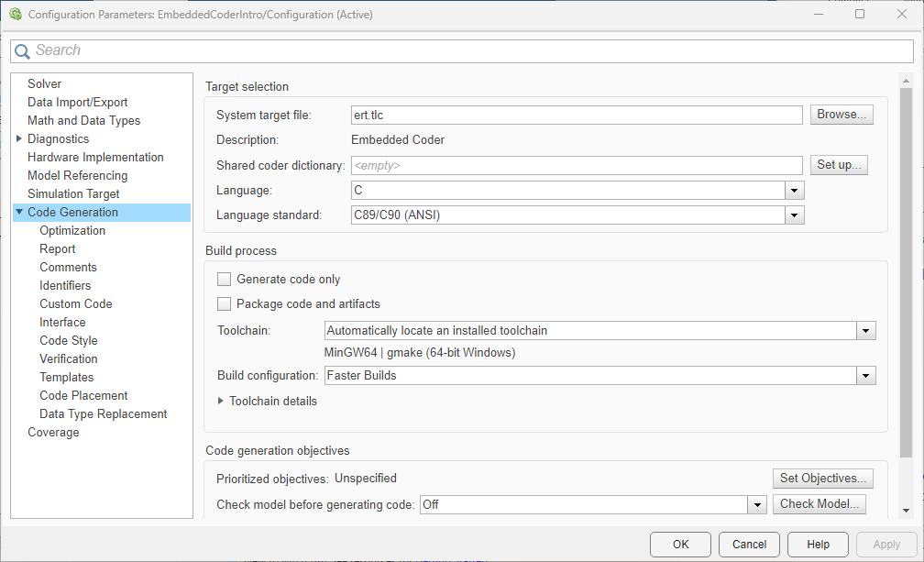Open the Language dropdown
Image resolution: width=924 pixels, height=562 pixels.
[x=794, y=191]
